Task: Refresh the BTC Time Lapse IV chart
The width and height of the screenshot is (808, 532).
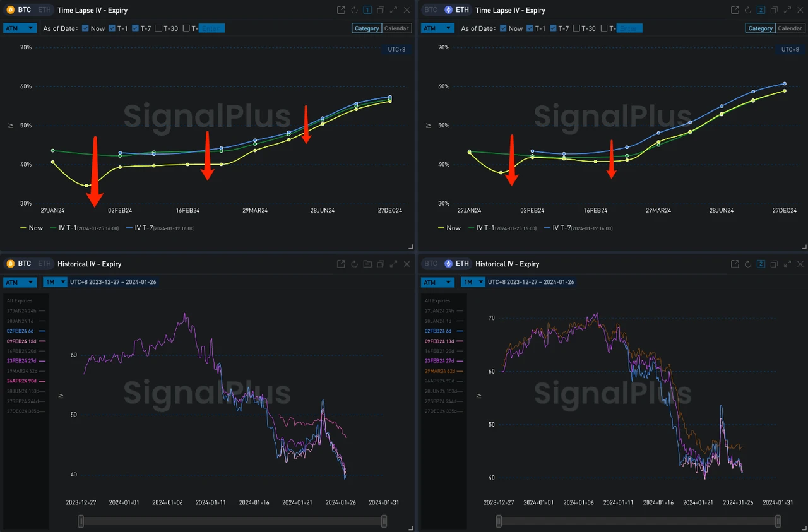Action: pyautogui.click(x=354, y=10)
